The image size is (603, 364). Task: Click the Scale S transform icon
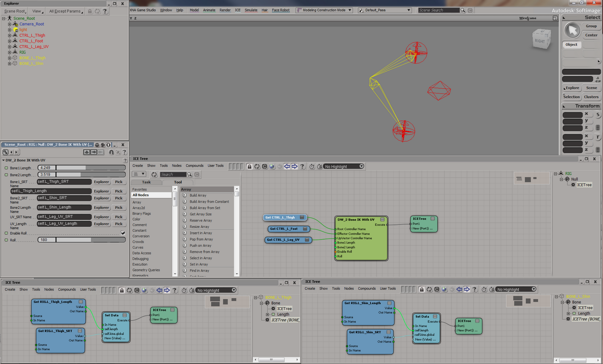[598, 115]
